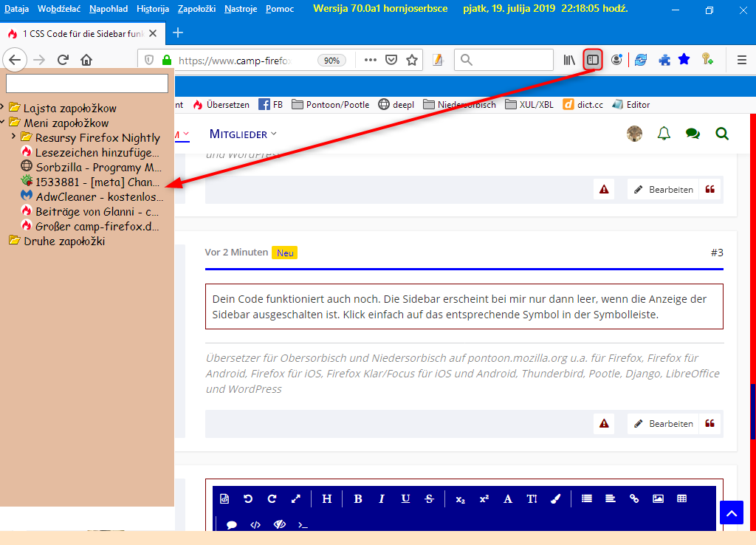Open the Dataja menu
Screen dimensions: 756x545
16,9
